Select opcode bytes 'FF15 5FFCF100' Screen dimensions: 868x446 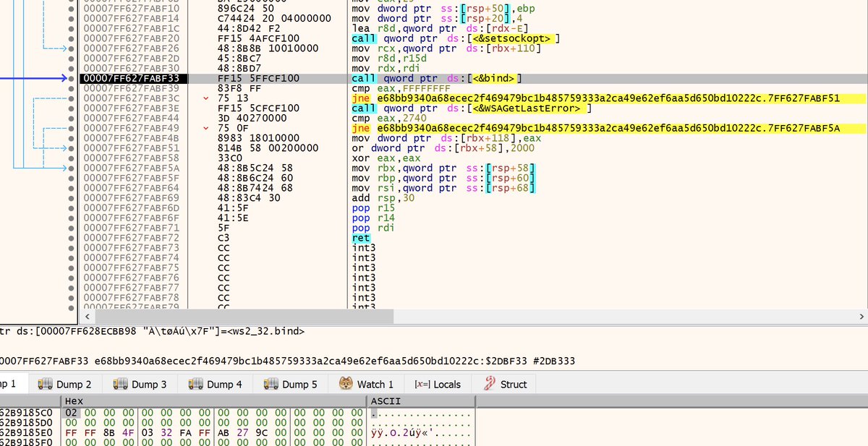point(258,78)
